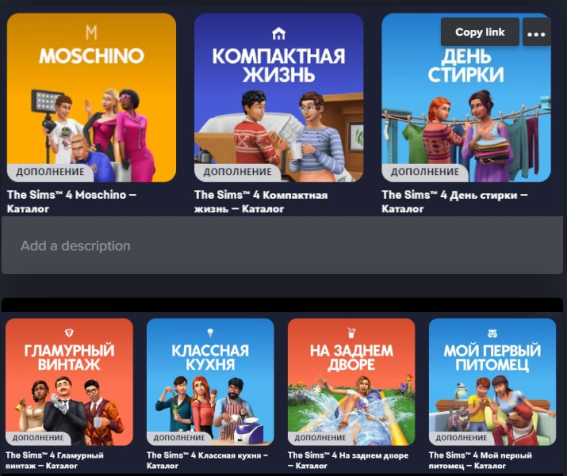Image resolution: width=567 pixels, height=476 pixels.
Task: Open the Moschino pack cover thumbnail
Action: (x=91, y=98)
